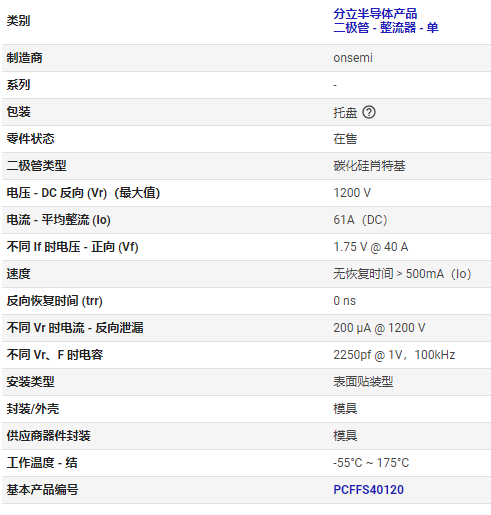Click the 制造商 row label

[24, 58]
